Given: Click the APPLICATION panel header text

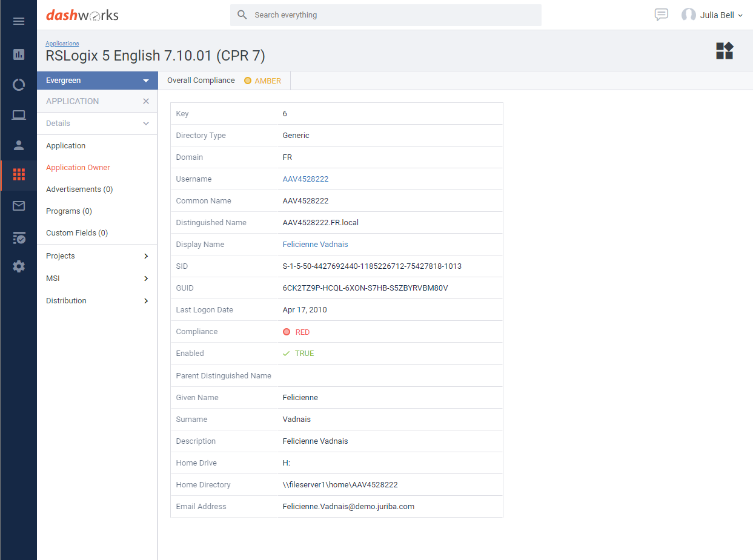Looking at the screenshot, I should (72, 101).
